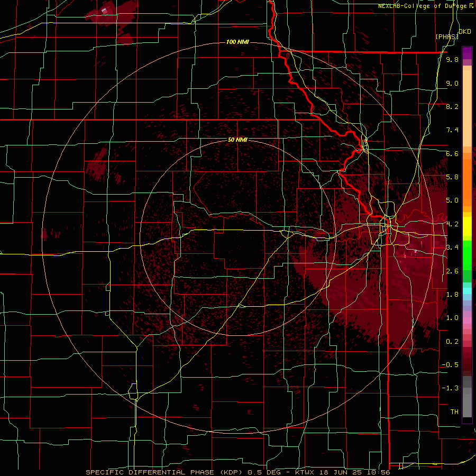Click the 8.2 scale value

452,106
